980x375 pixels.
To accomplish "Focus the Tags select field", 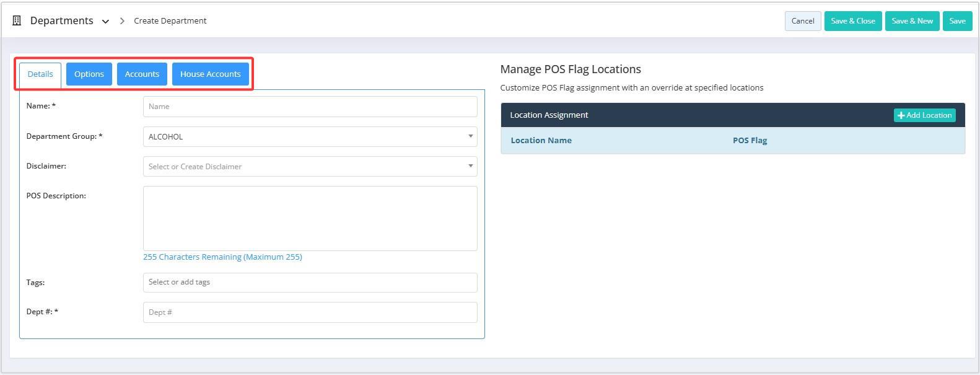I will 310,282.
